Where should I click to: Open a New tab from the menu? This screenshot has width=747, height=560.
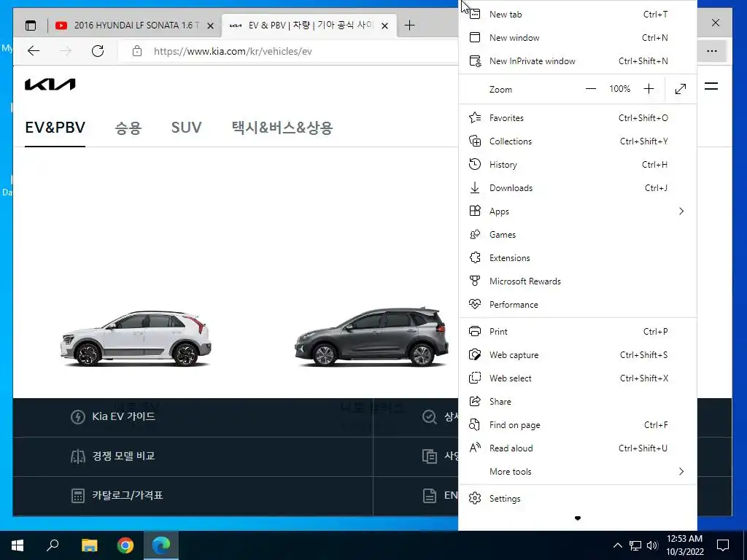[578, 15]
